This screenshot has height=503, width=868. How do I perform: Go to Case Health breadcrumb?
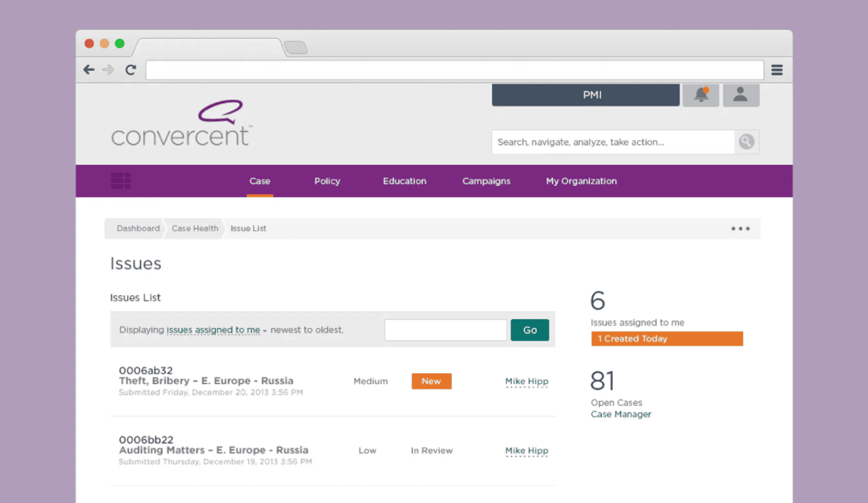coord(195,229)
